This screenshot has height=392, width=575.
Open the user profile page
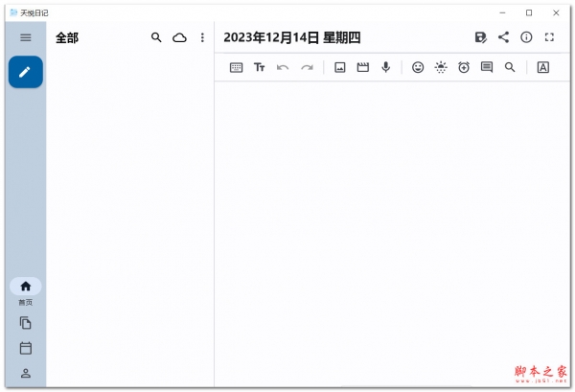pos(25,373)
